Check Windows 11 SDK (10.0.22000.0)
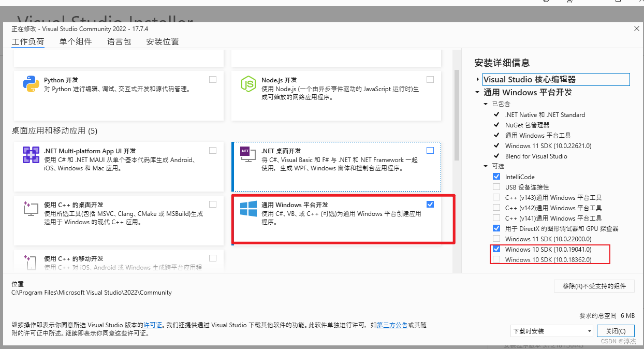This screenshot has height=349, width=644. (x=496, y=239)
